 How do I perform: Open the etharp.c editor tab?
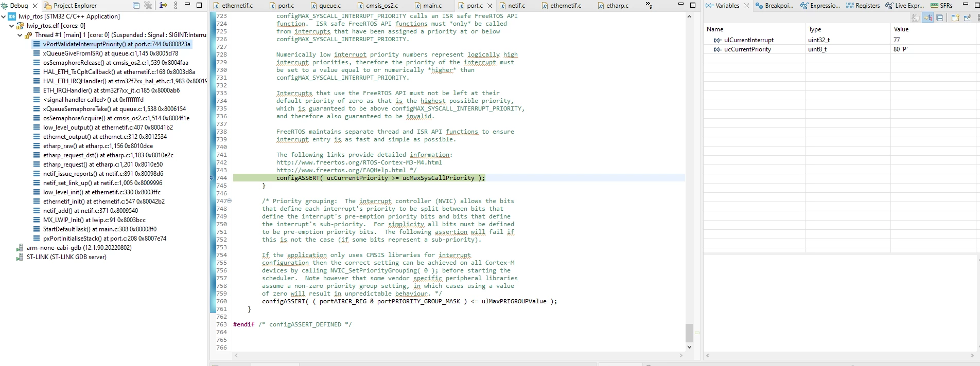tap(613, 6)
